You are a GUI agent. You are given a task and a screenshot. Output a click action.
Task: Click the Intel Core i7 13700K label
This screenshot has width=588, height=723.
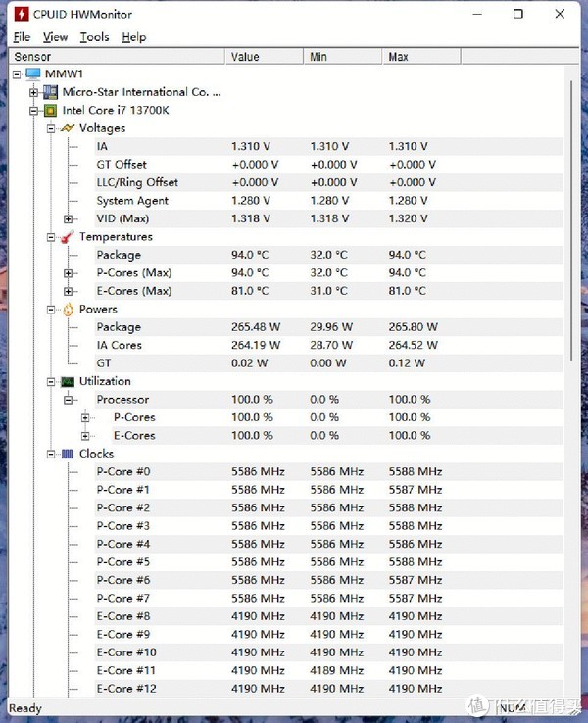point(116,110)
